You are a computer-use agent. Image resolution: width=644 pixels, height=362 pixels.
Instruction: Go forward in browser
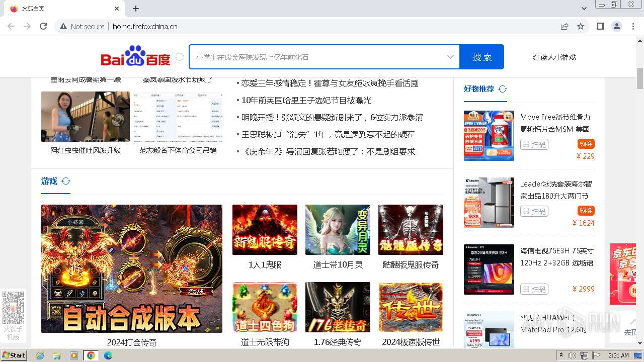[x=27, y=26]
